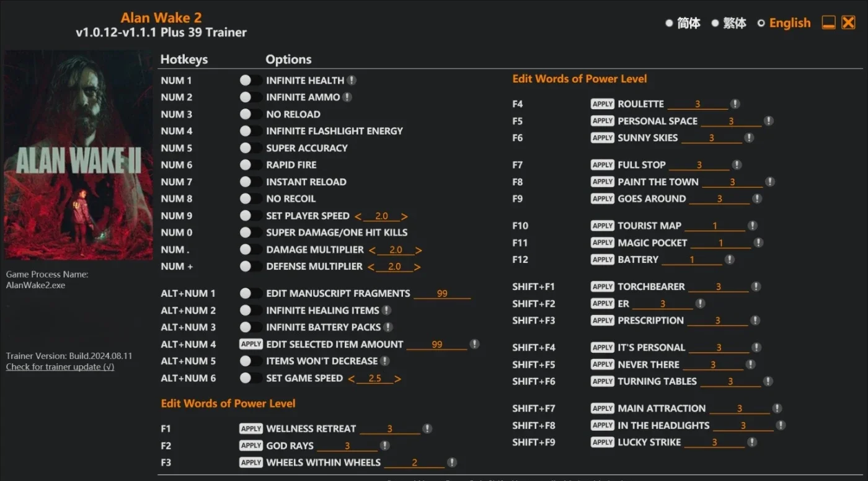The height and width of the screenshot is (481, 868).
Task: Click the info icon next to Infinite Ammo
Action: pos(347,97)
